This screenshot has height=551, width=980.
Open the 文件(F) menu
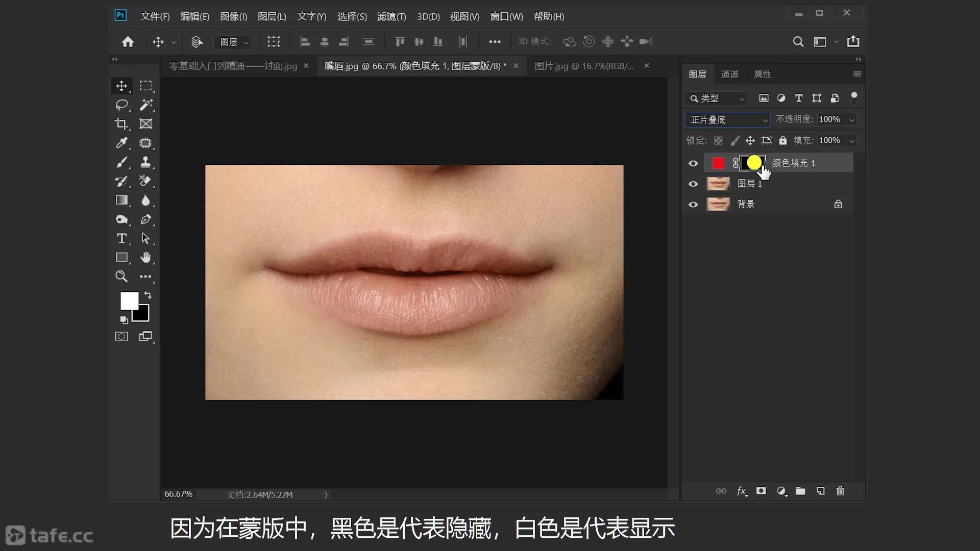click(155, 16)
